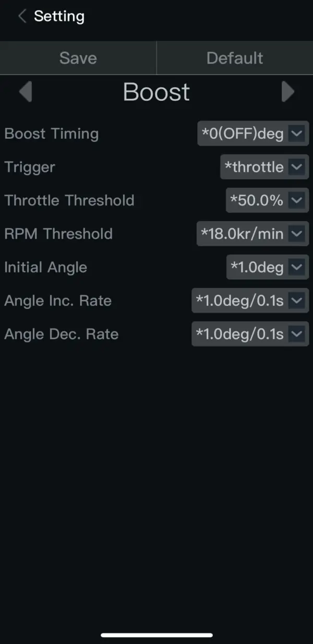Open the Trigger selector set to throttle
The image size is (313, 644).
click(263, 166)
